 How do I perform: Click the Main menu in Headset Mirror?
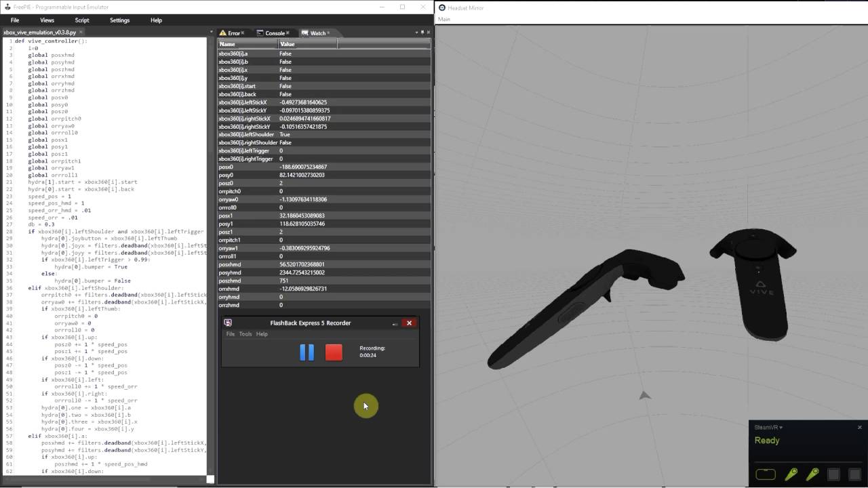pyautogui.click(x=444, y=19)
